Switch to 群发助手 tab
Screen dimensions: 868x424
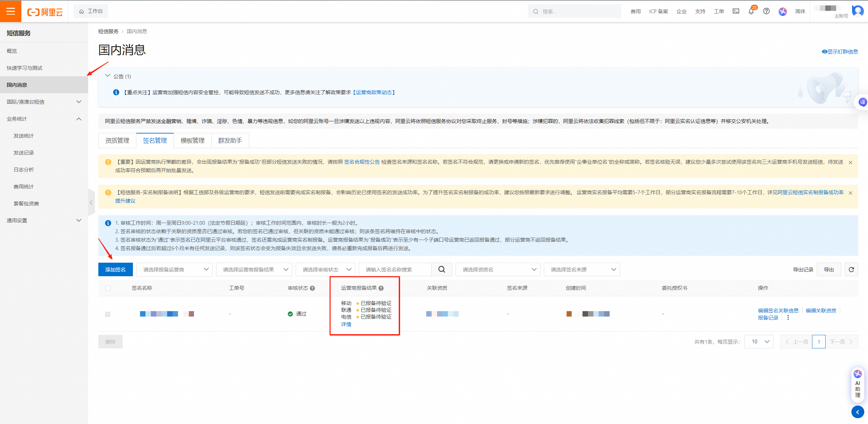230,140
